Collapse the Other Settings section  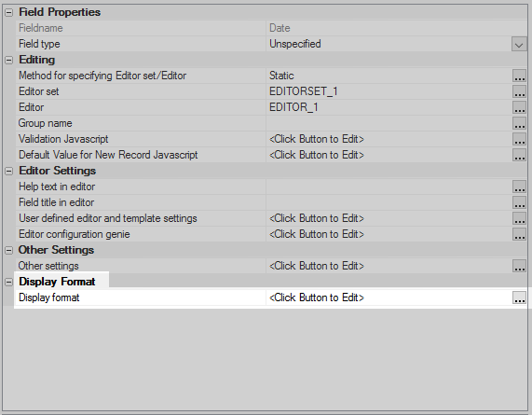pyautogui.click(x=8, y=250)
